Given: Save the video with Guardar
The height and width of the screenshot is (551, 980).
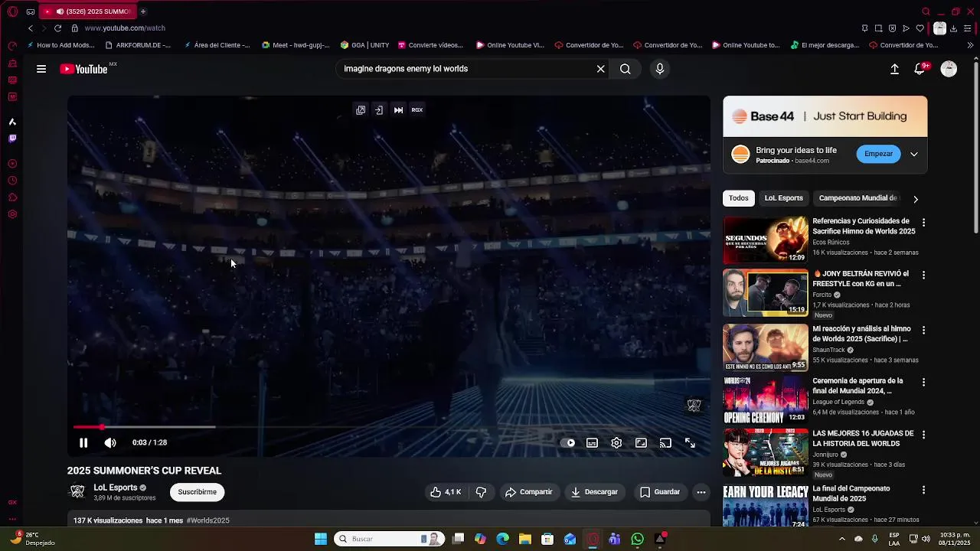Looking at the screenshot, I should tap(659, 492).
